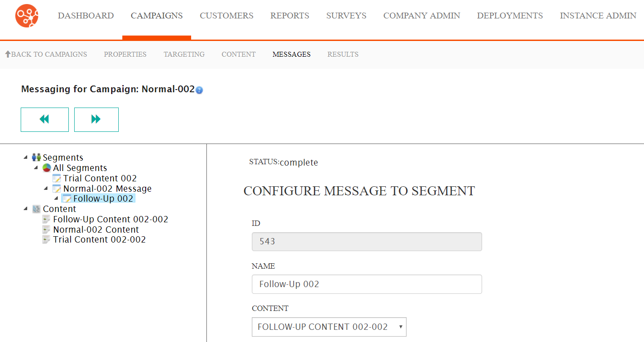
Task: Collapse the Segments tree node
Action: coord(26,157)
